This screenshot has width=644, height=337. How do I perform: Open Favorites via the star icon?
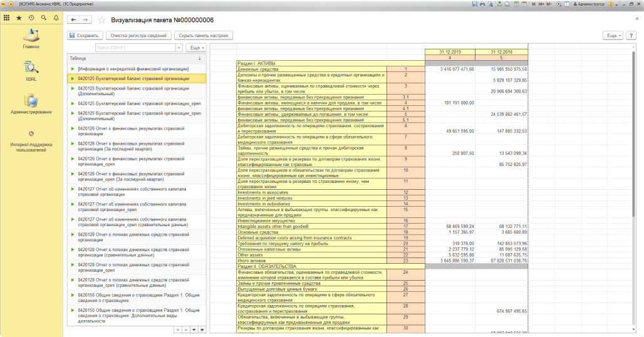19,18
